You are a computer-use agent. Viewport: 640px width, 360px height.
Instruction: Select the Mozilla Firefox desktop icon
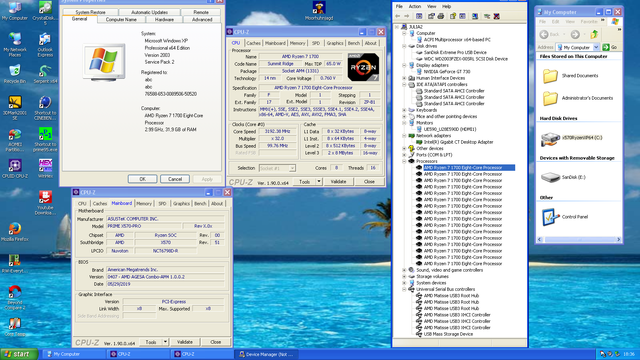[15, 232]
